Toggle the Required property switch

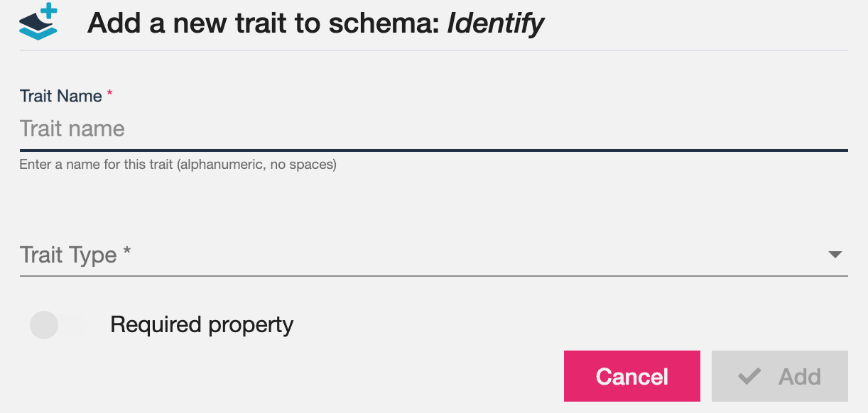(x=57, y=325)
